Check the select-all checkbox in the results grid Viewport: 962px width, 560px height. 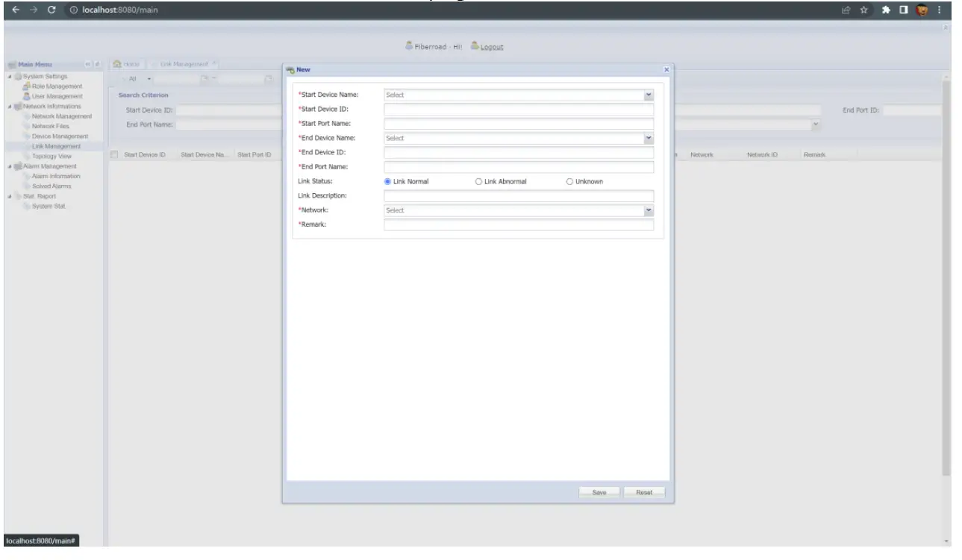pyautogui.click(x=114, y=154)
